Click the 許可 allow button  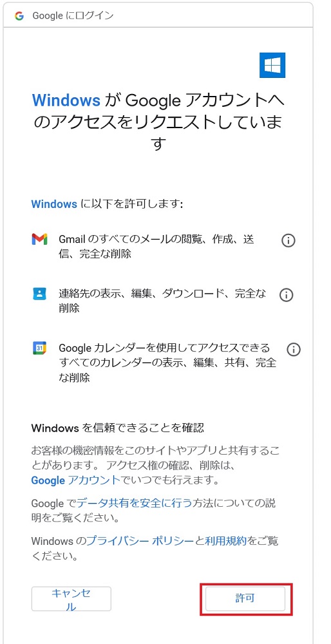point(245,598)
